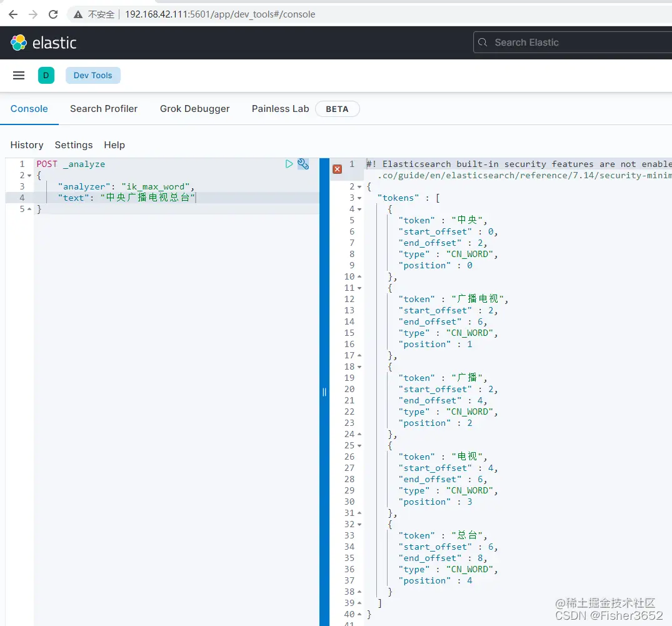
Task: Open the console Settings menu
Action: point(74,145)
